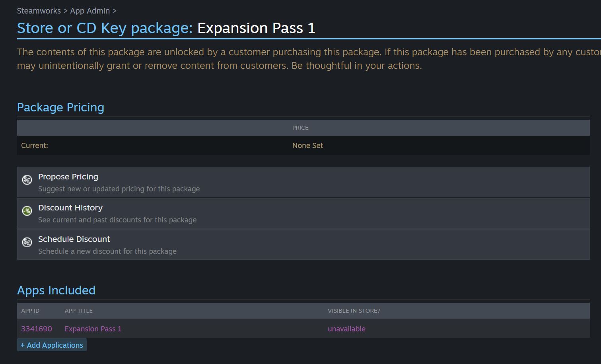Click the Expansion Pass 1 page title

click(x=256, y=28)
